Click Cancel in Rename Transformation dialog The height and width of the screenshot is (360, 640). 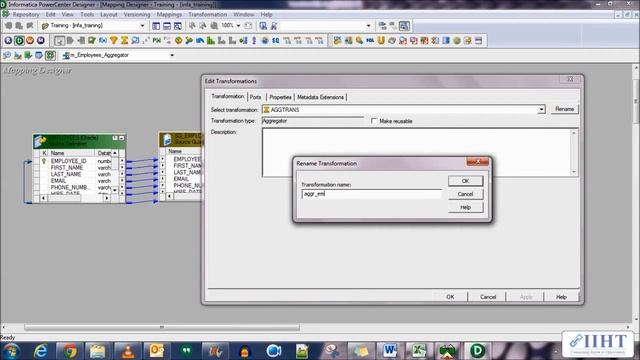[x=465, y=194]
